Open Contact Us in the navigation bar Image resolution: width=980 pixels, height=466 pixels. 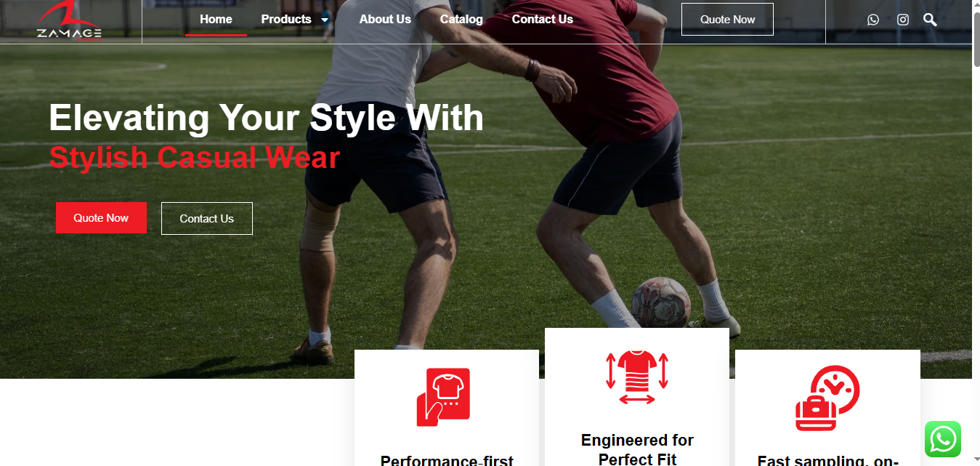tap(543, 20)
